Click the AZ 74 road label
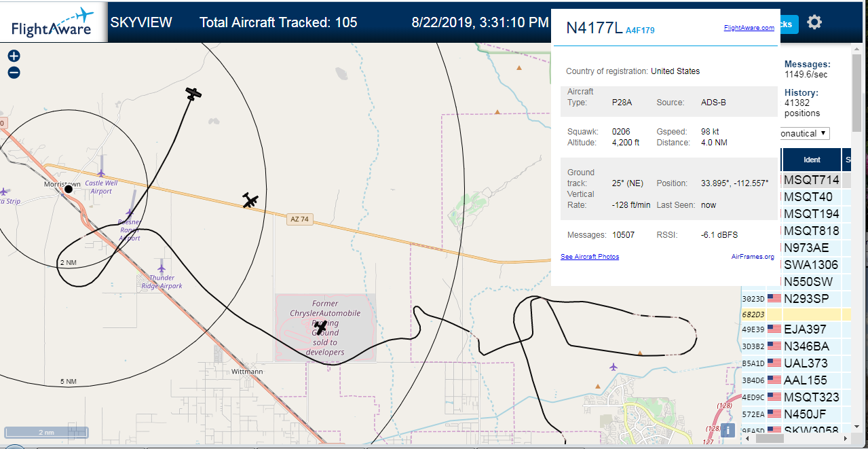This screenshot has width=868, height=449. tap(299, 219)
